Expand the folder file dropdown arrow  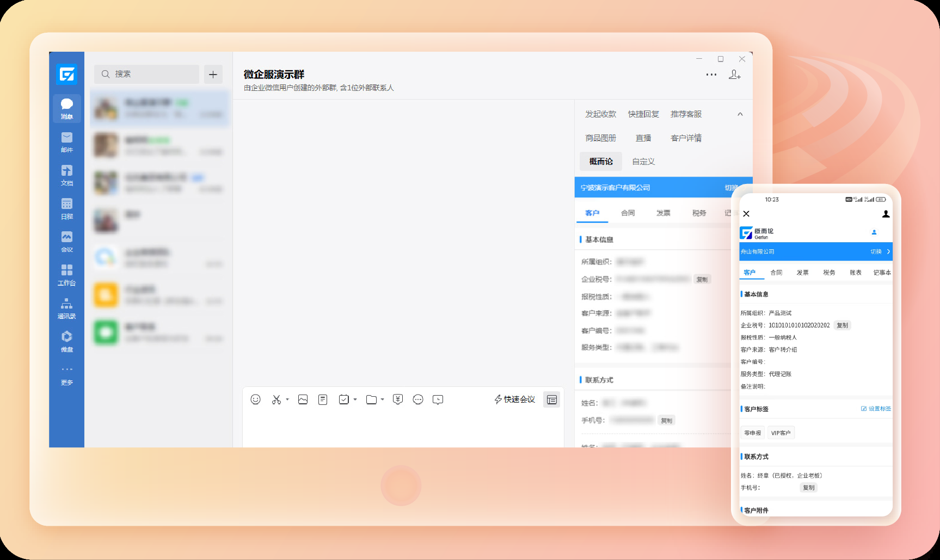point(382,399)
